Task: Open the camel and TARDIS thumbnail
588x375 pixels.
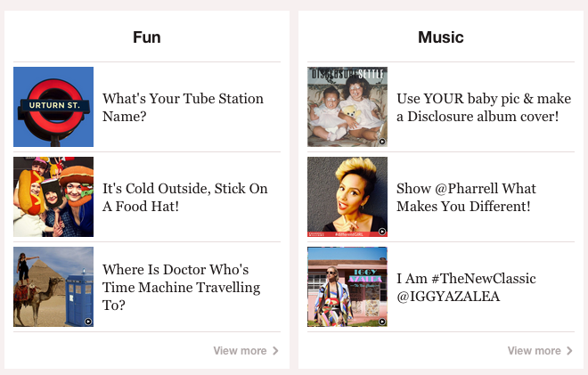Action: 53,287
